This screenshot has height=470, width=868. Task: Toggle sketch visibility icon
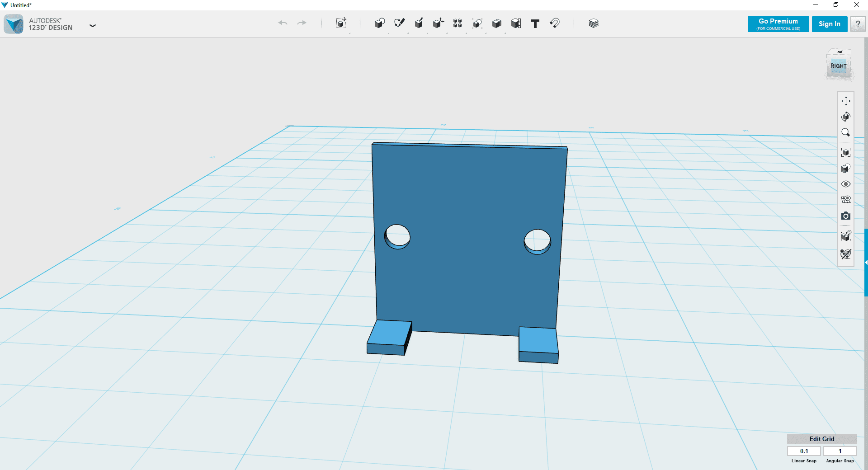[x=846, y=254]
